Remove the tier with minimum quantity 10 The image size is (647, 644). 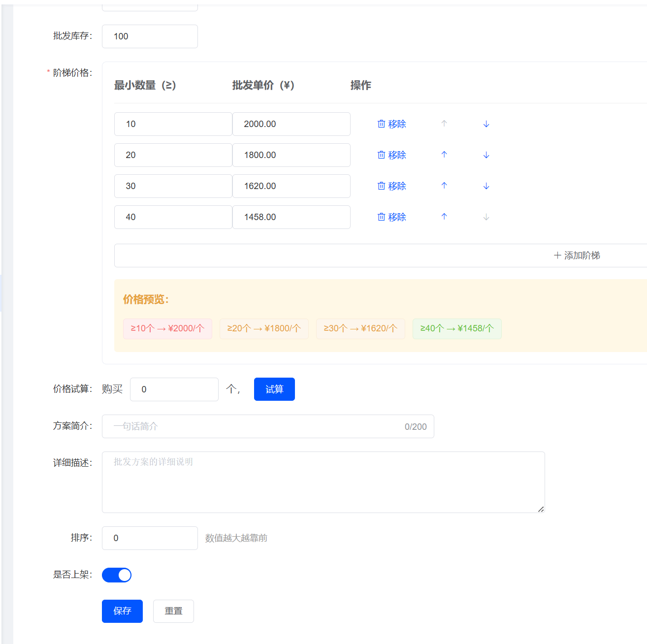(x=391, y=124)
